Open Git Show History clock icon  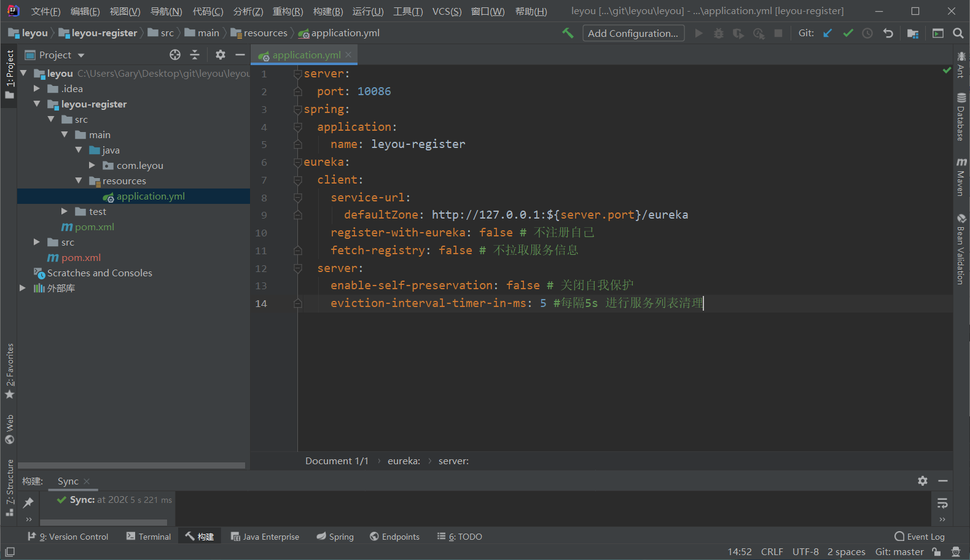click(867, 33)
